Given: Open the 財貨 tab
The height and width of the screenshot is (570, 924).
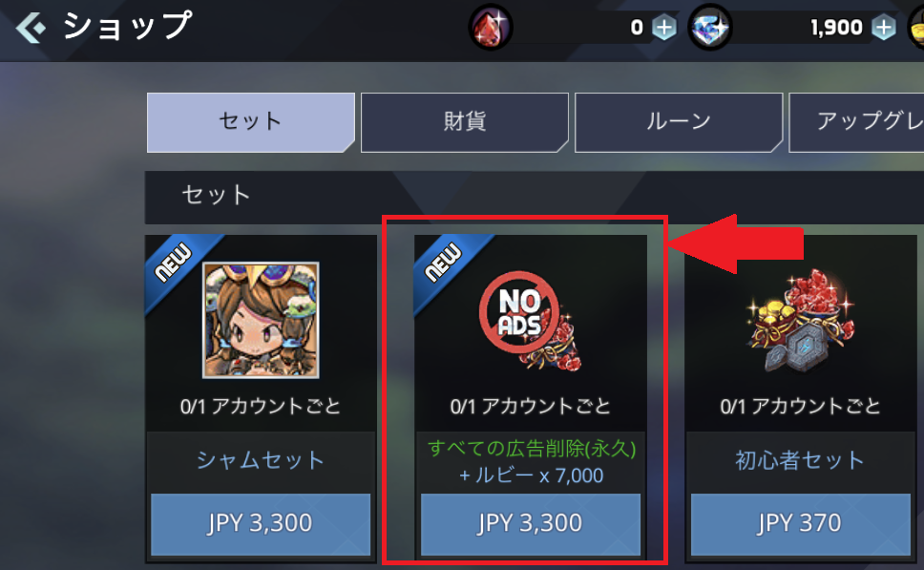Looking at the screenshot, I should pyautogui.click(x=464, y=122).
